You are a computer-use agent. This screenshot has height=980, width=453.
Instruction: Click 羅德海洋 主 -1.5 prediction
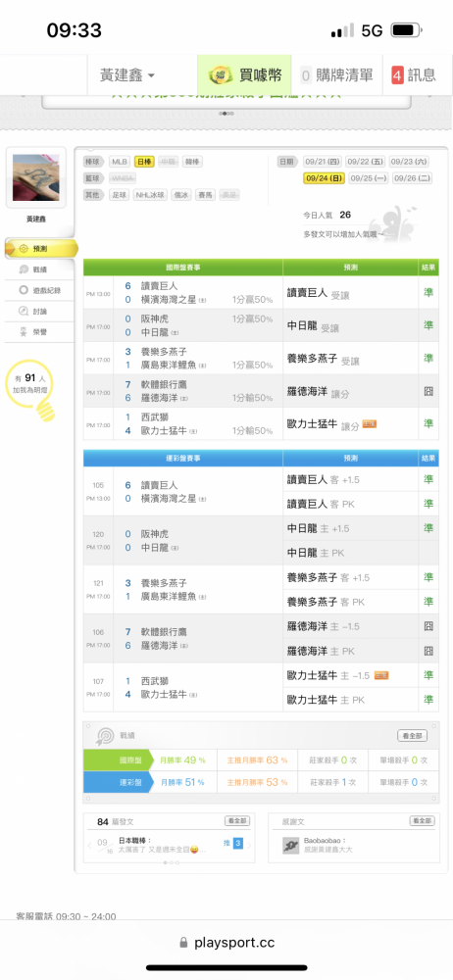(324, 626)
